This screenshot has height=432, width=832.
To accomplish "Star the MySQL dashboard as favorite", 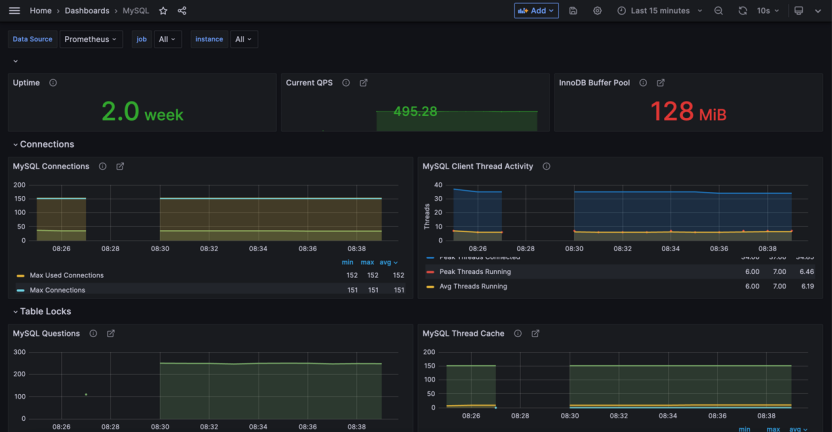I will click(x=163, y=11).
